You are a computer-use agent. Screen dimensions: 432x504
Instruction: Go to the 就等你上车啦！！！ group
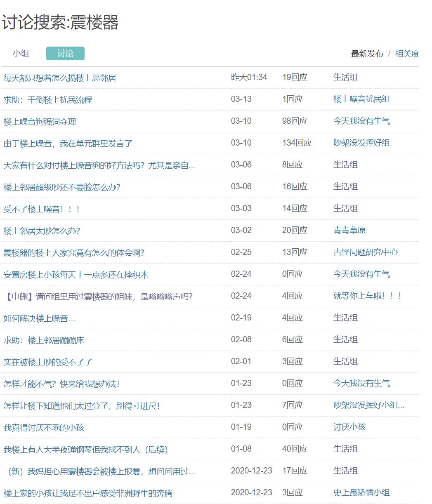[367, 296]
